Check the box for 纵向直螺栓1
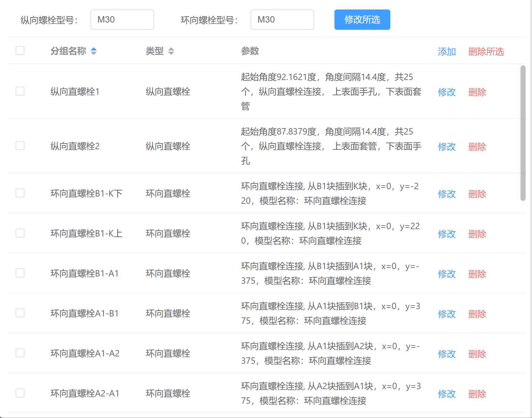The width and height of the screenshot is (532, 418). (x=20, y=91)
